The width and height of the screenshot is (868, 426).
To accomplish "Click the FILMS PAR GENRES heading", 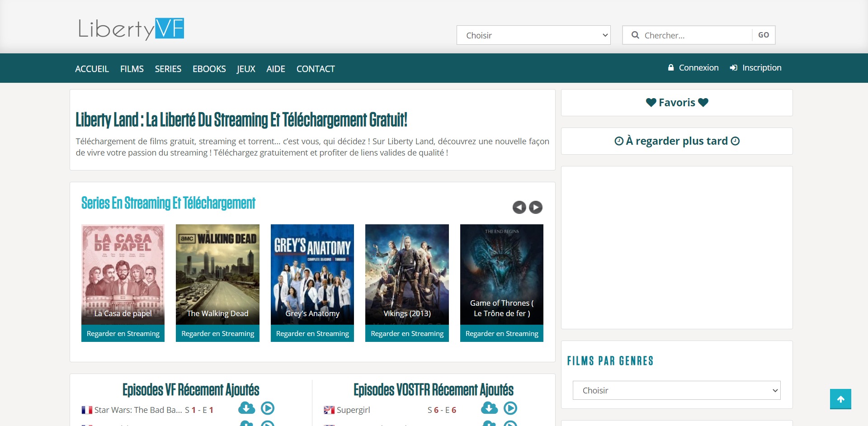I will click(610, 361).
